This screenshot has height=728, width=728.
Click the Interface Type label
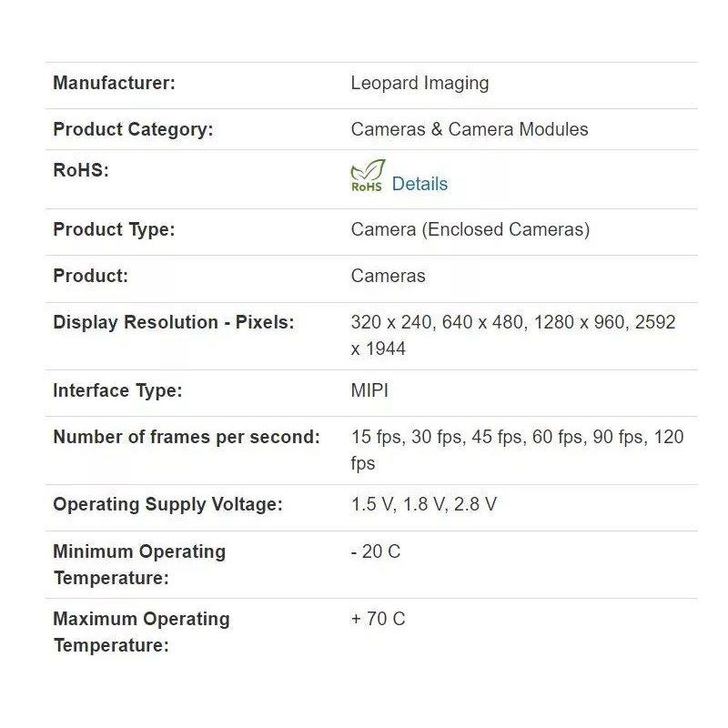point(117,390)
